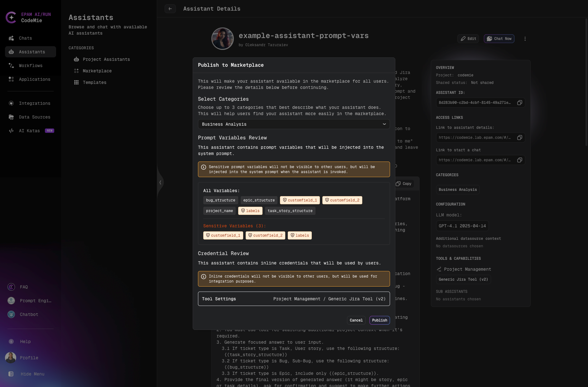
Task: Hide the left sidebar menu
Action: tap(32, 374)
